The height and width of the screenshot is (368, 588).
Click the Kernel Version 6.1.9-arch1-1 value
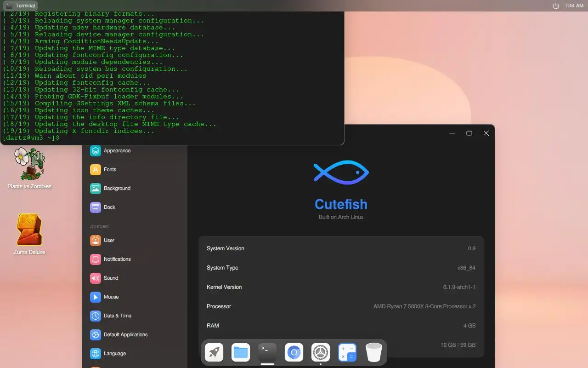tap(459, 287)
